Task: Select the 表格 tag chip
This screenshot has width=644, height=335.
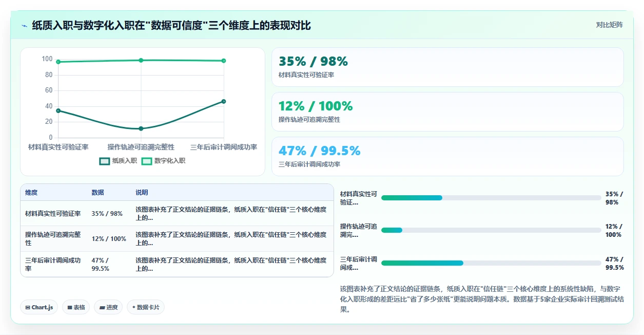Action: point(76,307)
